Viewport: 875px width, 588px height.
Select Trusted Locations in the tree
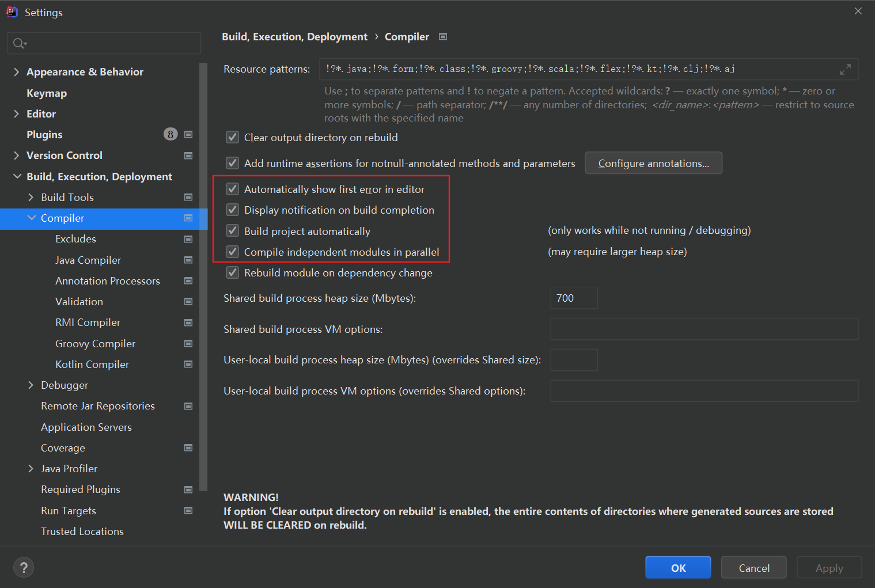point(82,532)
